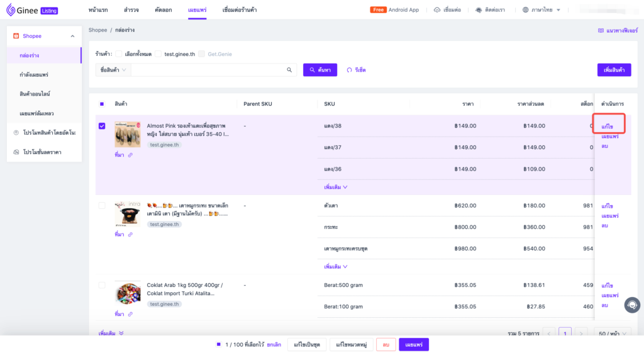The image size is (644, 353).
Task: Switch to the คัดลอก top menu tab
Action: click(x=163, y=10)
